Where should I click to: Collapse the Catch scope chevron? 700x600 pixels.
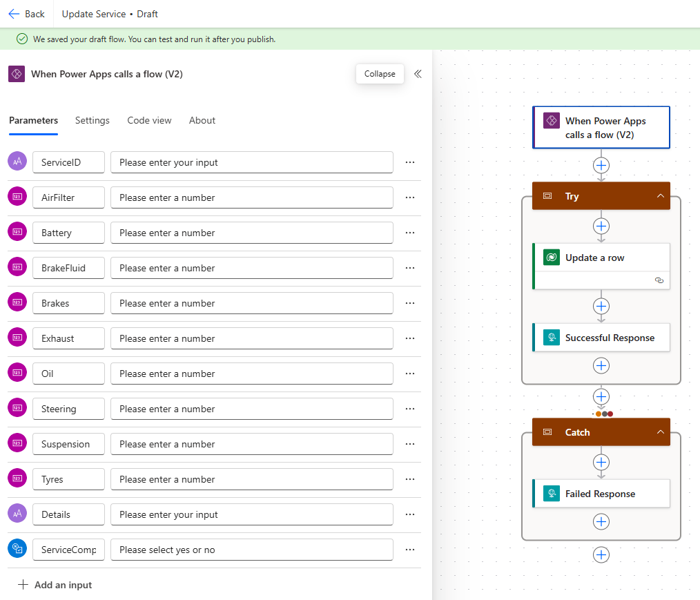[660, 432]
